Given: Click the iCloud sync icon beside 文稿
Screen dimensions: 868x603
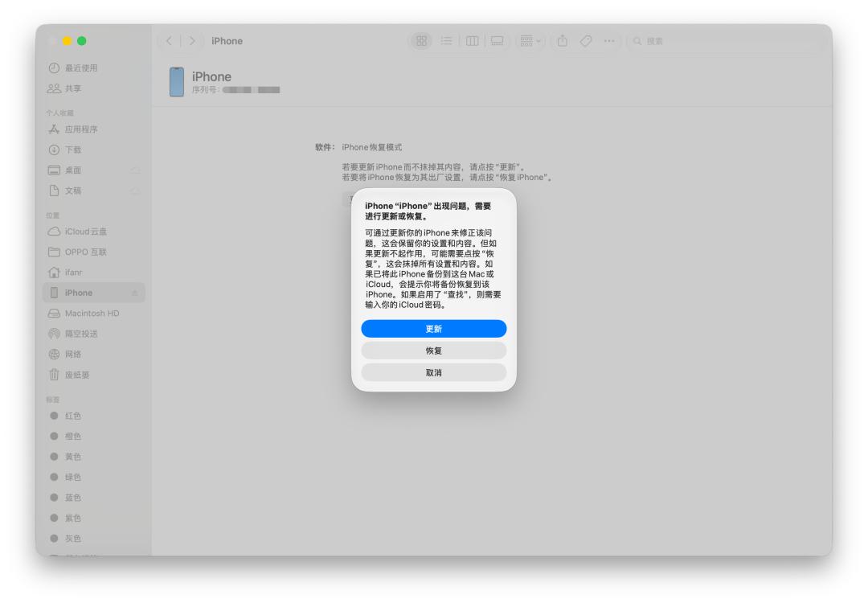Looking at the screenshot, I should (135, 191).
